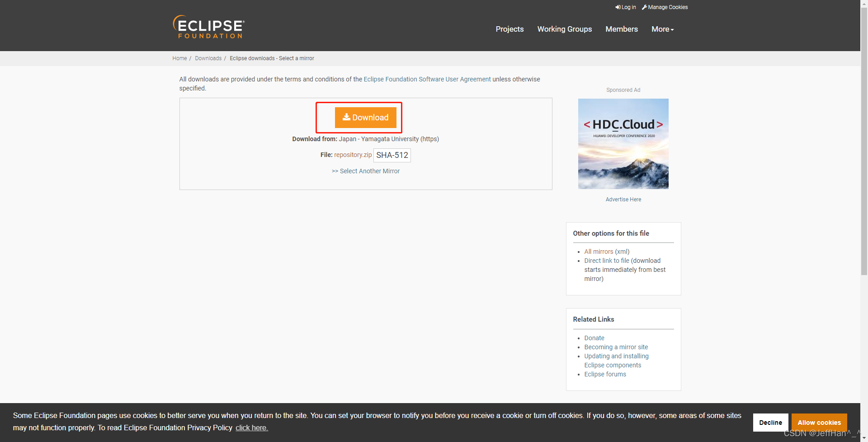This screenshot has width=868, height=442.
Task: Open the All mirrors link
Action: pos(599,252)
